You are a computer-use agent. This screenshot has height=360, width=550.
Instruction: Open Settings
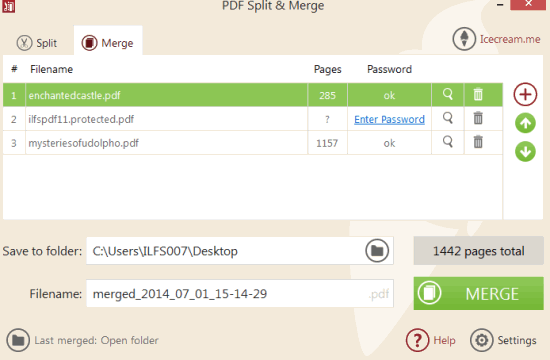tap(503, 340)
